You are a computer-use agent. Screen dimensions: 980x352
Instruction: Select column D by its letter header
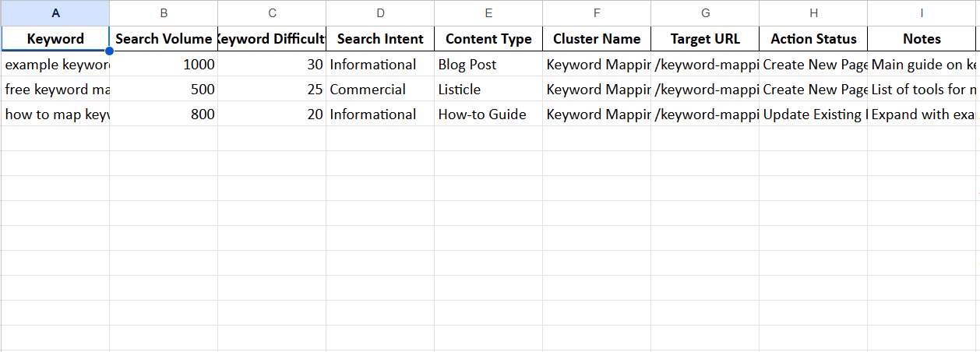(x=380, y=13)
